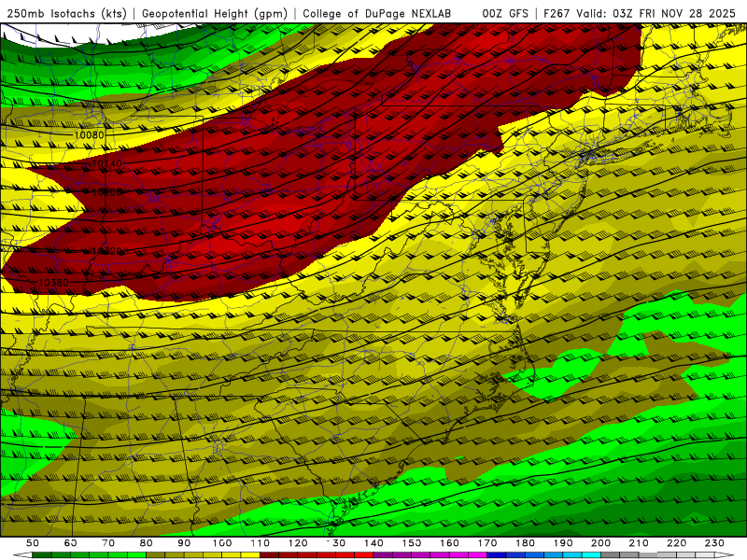This screenshot has width=747, height=560.
Task: Click the 10200 height contour label
Action: (x=106, y=192)
